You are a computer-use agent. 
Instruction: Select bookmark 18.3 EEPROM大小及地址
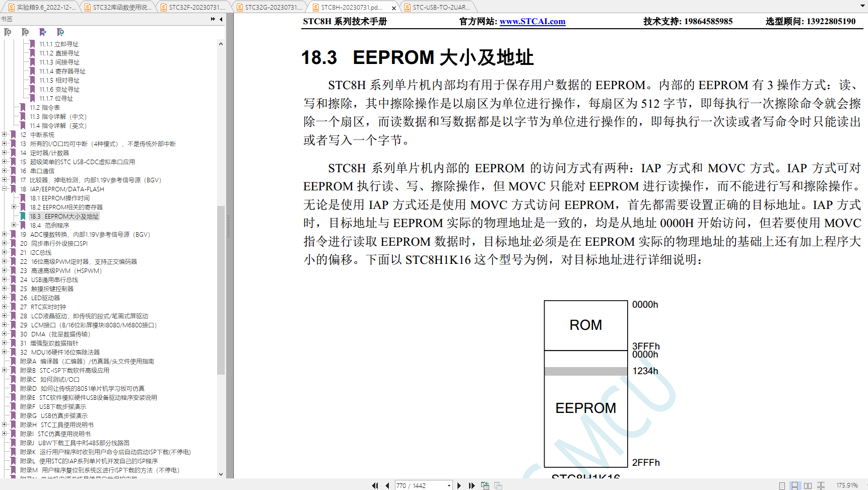click(x=64, y=217)
